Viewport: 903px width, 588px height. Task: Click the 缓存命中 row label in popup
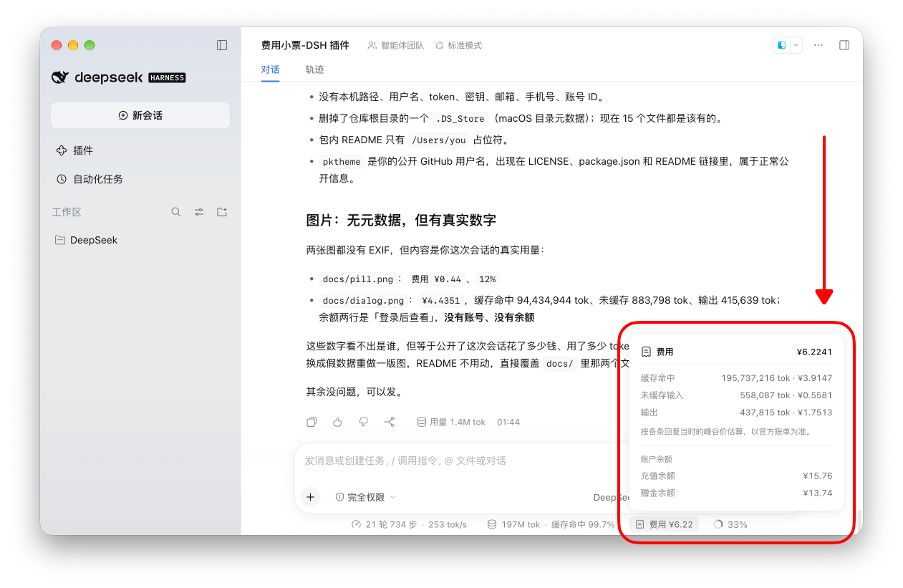pos(657,377)
